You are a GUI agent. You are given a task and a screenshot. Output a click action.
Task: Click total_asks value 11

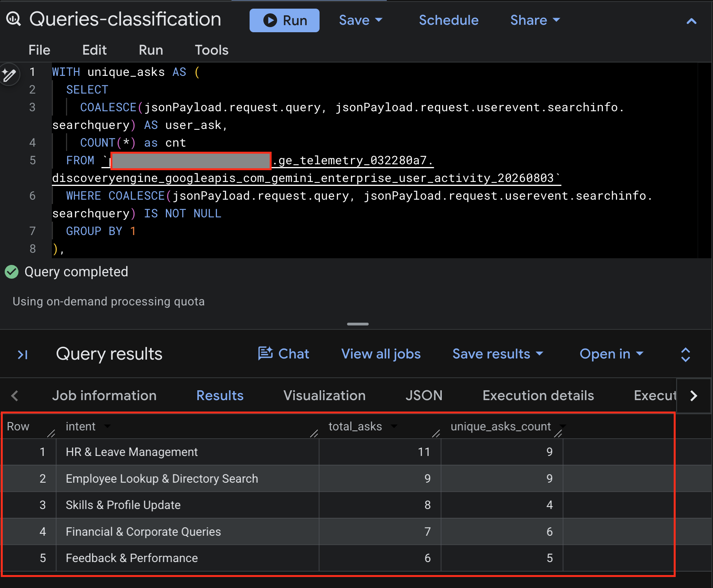[x=424, y=452]
